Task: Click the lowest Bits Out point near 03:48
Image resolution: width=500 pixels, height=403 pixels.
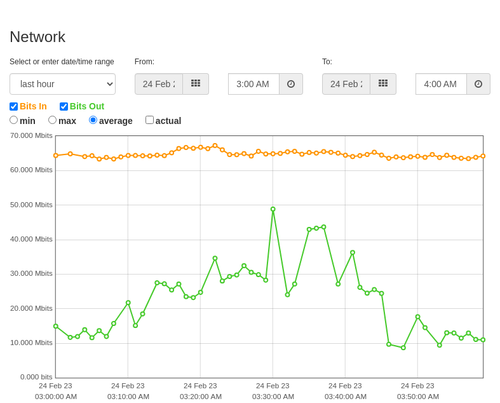Action: pos(403,348)
